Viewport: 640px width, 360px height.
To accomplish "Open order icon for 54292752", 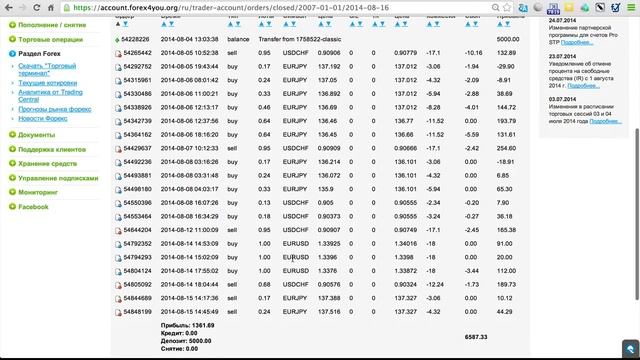I will tap(118, 67).
